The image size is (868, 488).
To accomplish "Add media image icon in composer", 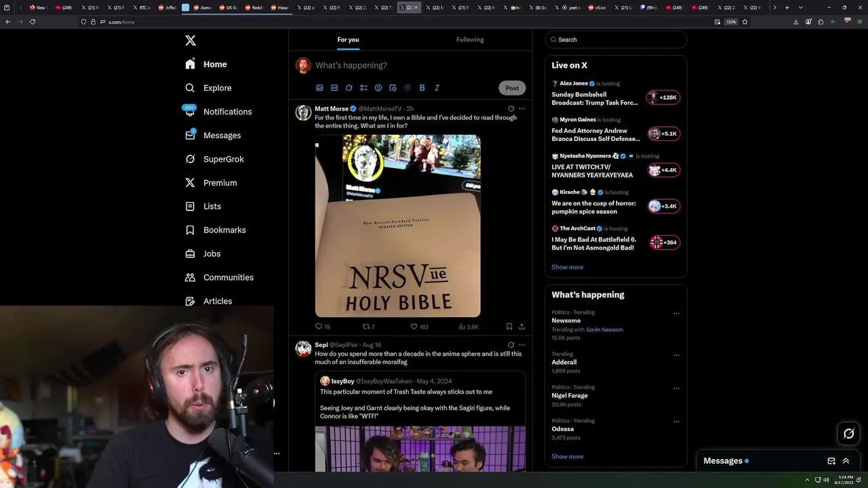I will tap(319, 88).
